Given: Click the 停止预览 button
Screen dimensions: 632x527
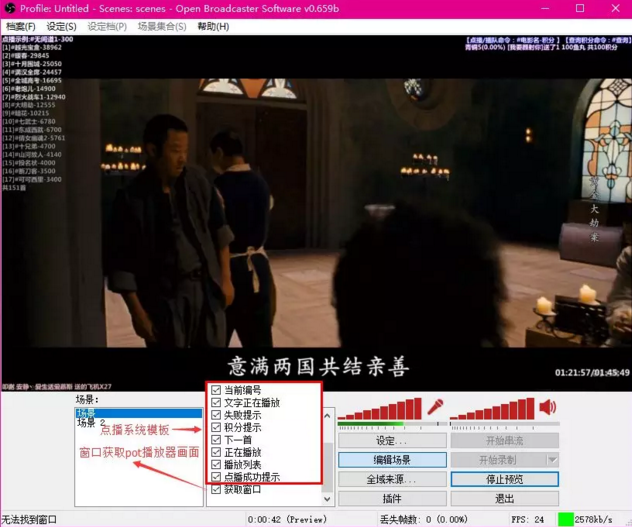Looking at the screenshot, I should pyautogui.click(x=505, y=479).
